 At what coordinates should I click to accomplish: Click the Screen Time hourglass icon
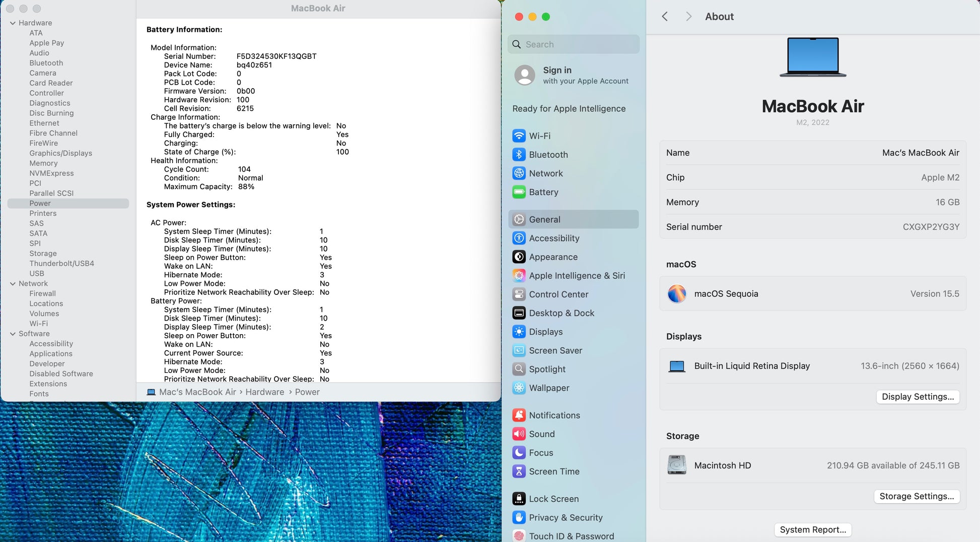coord(519,472)
